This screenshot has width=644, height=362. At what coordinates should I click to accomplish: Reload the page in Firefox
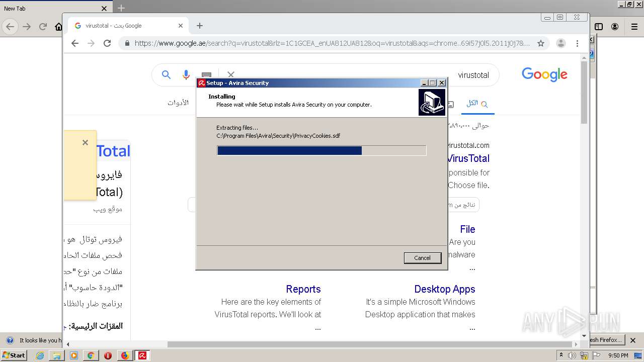43,27
